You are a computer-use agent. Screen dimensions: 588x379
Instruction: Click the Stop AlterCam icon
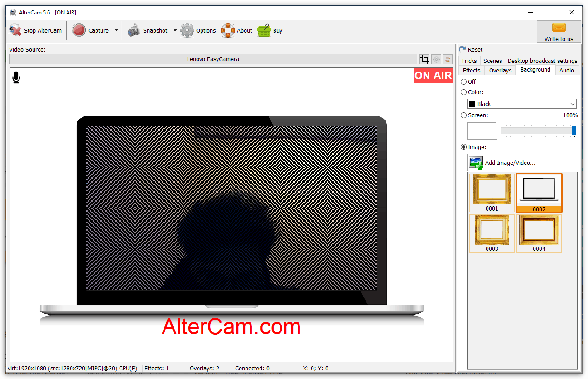point(15,30)
